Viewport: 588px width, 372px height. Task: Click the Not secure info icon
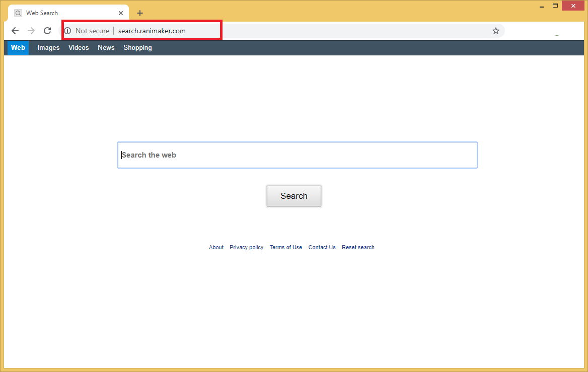(68, 31)
